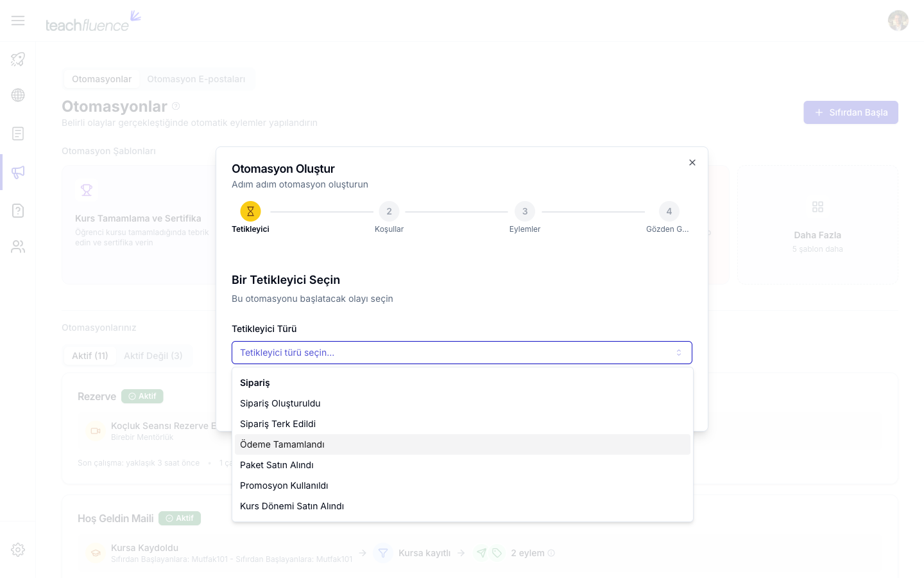Click the Sipariş group header in dropdown
The image size is (924, 578).
coord(255,383)
